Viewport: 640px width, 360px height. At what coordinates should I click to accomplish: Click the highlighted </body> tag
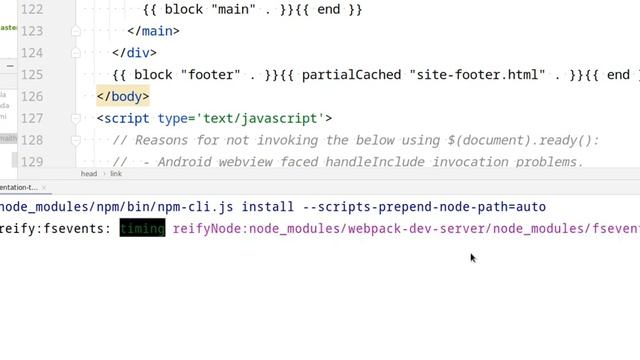(x=123, y=96)
